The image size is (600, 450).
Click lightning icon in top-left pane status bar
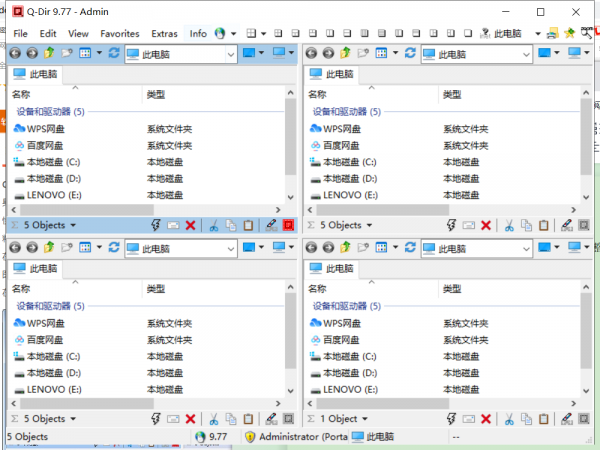tap(156, 225)
